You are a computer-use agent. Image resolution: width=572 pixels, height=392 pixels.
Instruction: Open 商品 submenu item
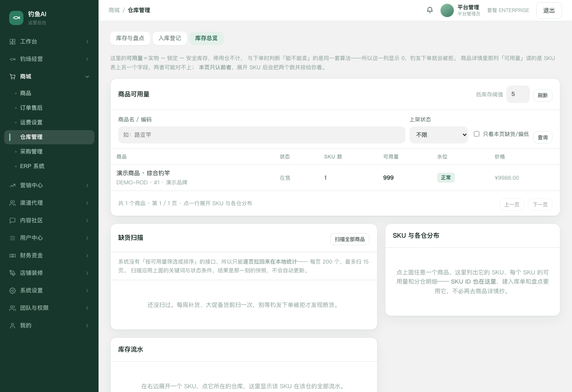[x=49, y=93]
